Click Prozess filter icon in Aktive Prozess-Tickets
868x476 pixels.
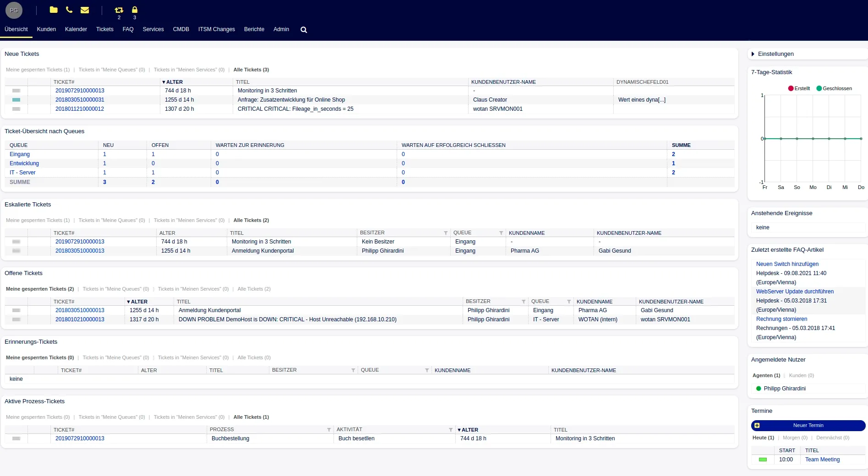pos(329,430)
